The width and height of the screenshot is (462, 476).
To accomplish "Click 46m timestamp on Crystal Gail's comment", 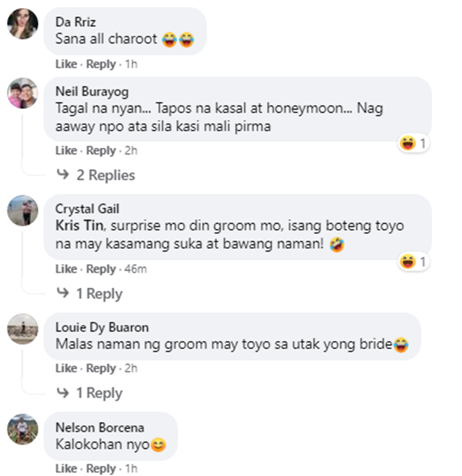I will click(x=136, y=268).
